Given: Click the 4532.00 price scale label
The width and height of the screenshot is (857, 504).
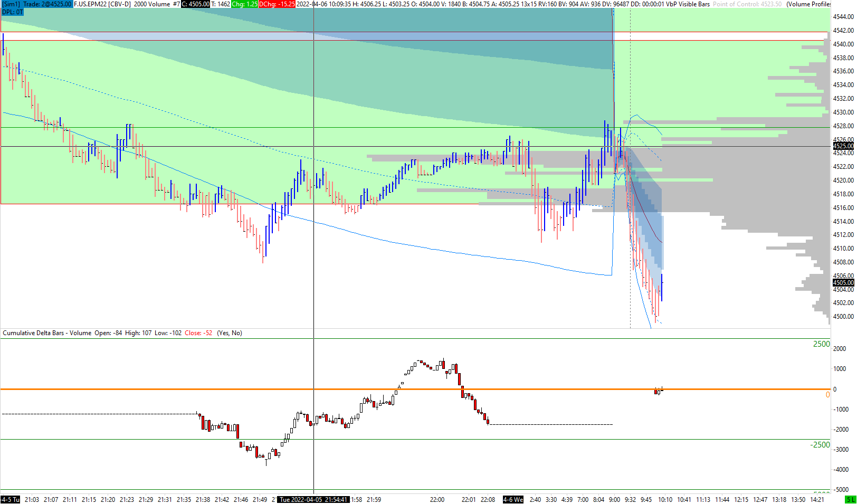Looking at the screenshot, I should point(843,99).
